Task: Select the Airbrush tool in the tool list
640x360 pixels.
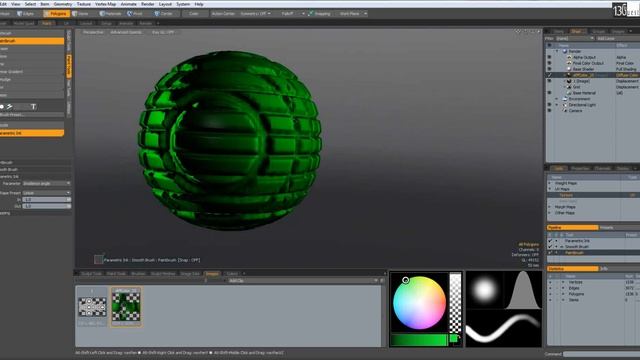Action: click(x=32, y=33)
